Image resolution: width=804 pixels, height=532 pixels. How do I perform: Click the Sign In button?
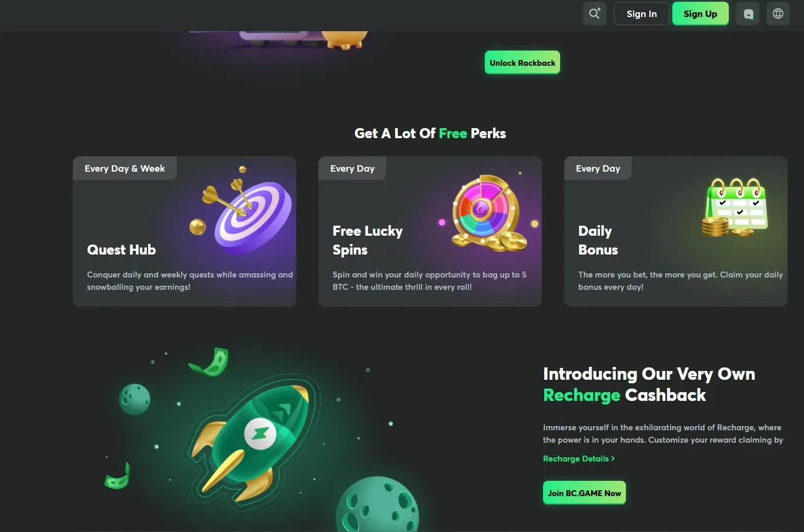pyautogui.click(x=641, y=14)
